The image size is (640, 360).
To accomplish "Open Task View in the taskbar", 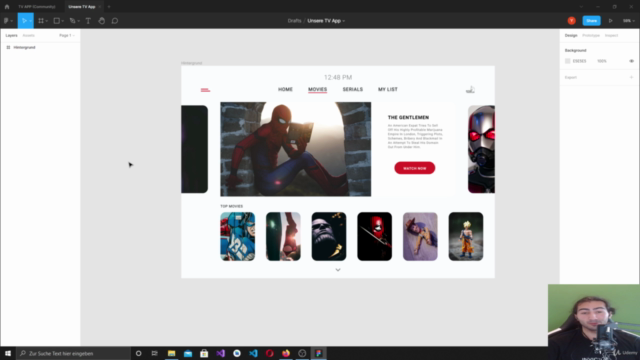I will pos(155,353).
